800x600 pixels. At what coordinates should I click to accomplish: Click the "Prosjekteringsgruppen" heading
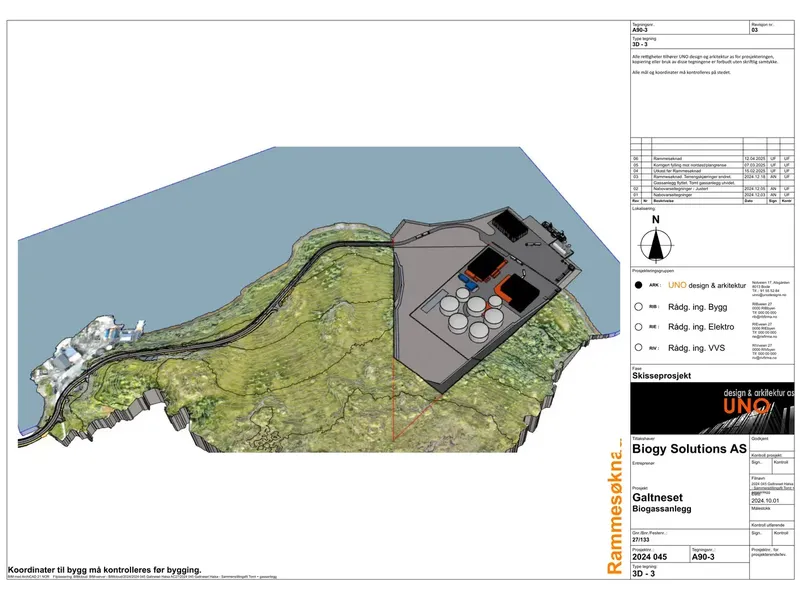coord(653,271)
